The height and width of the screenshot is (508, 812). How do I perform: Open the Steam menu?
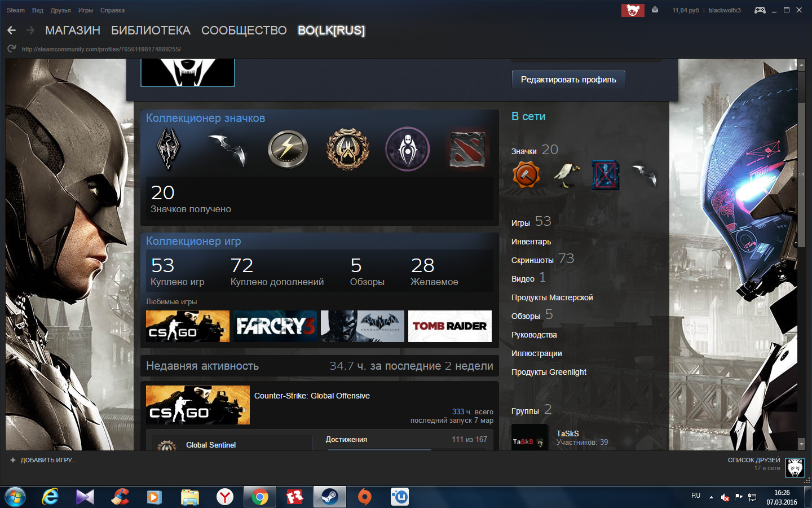pyautogui.click(x=16, y=10)
